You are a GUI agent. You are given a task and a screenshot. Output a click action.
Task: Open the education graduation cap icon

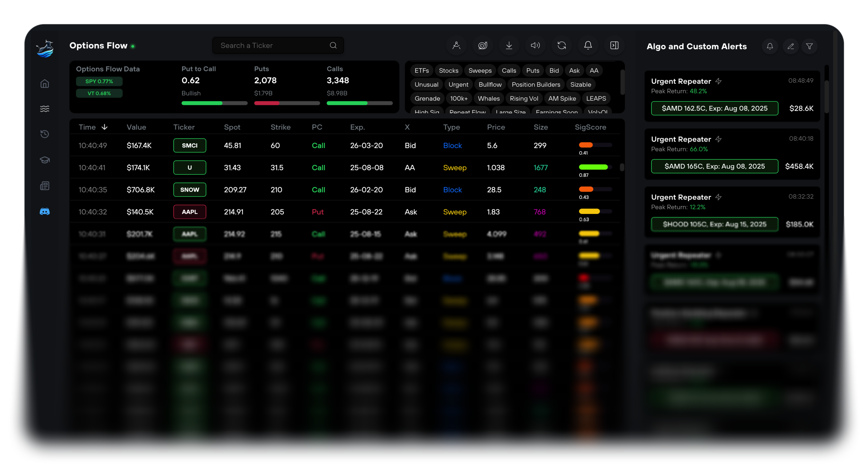(45, 160)
